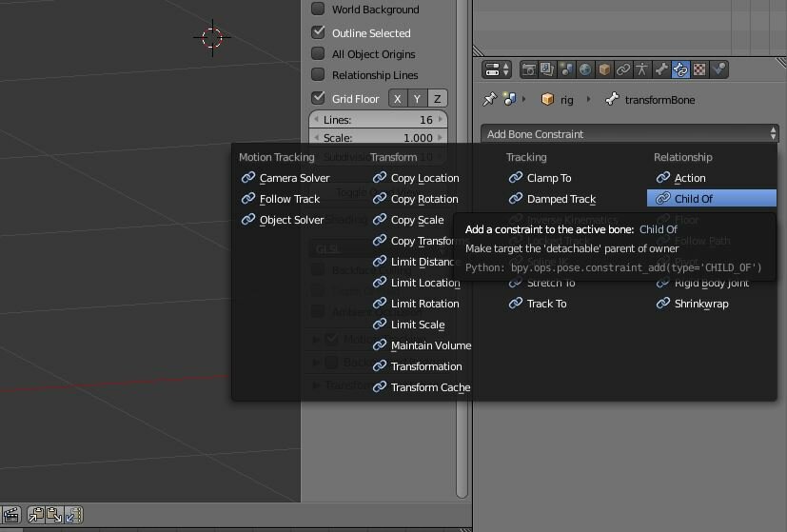Copy the current pose to buffer
Viewport: 787px width, 532px height.
coord(36,515)
